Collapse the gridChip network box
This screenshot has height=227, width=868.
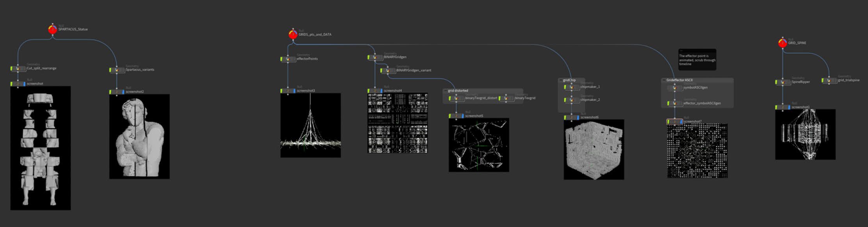[x=561, y=80]
